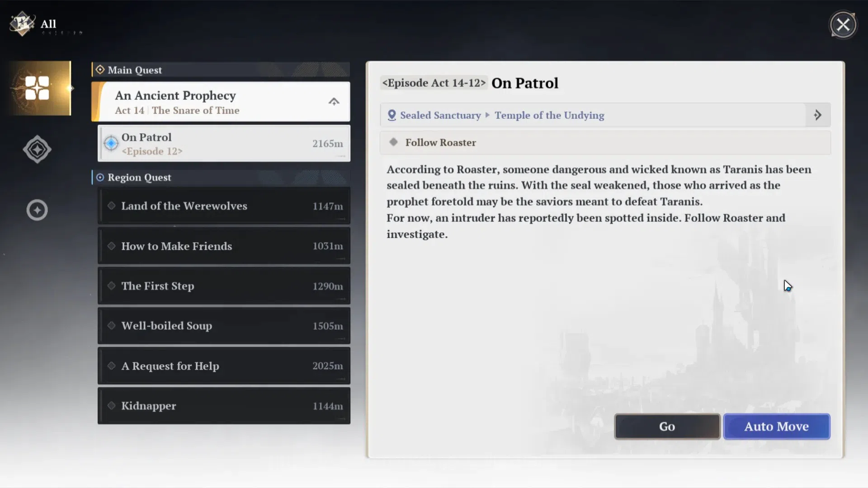This screenshot has width=868, height=488.
Task: Click the quest description paragraph
Action: click(599, 202)
